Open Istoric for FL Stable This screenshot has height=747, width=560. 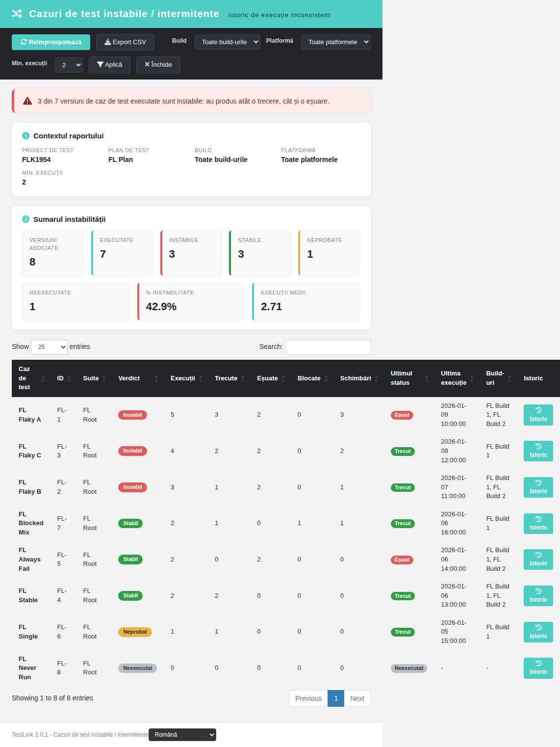point(538,596)
